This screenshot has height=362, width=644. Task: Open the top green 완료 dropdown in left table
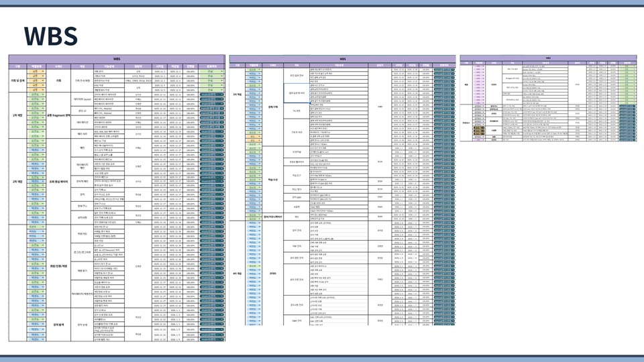tap(211, 70)
